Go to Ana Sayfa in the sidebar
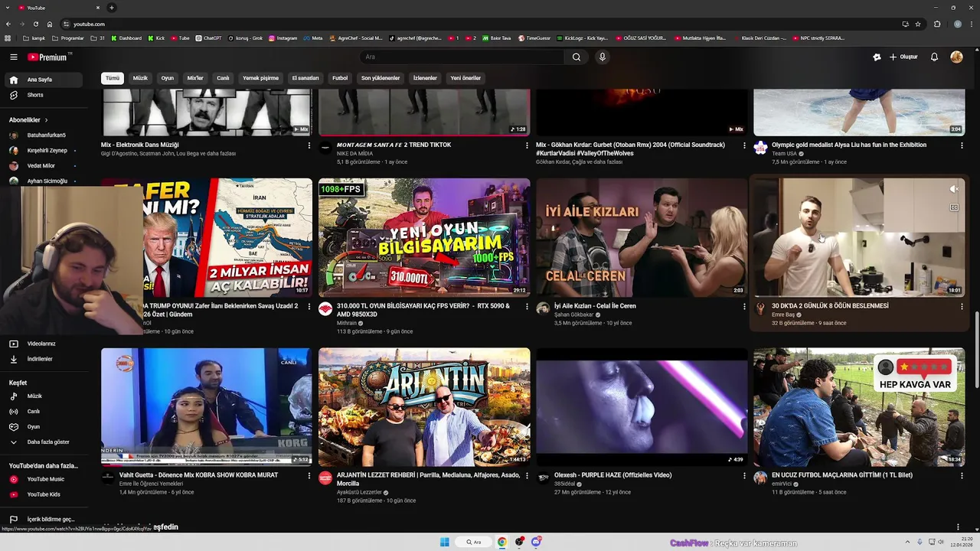 43,80
